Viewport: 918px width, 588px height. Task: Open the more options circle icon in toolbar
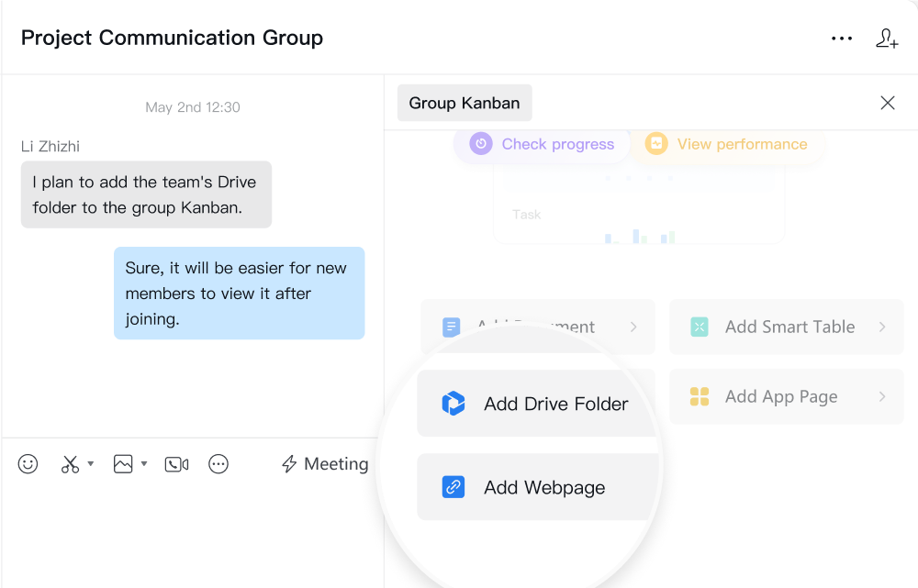click(x=218, y=464)
